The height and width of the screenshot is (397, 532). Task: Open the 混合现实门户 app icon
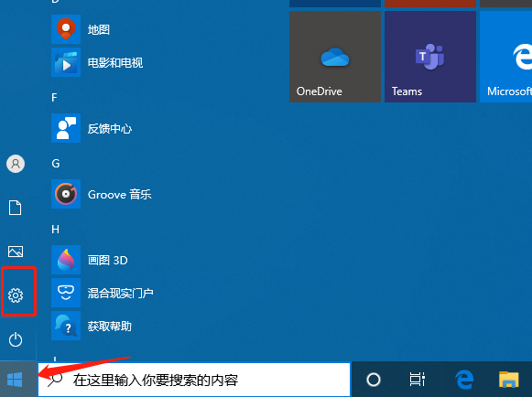[x=66, y=293]
